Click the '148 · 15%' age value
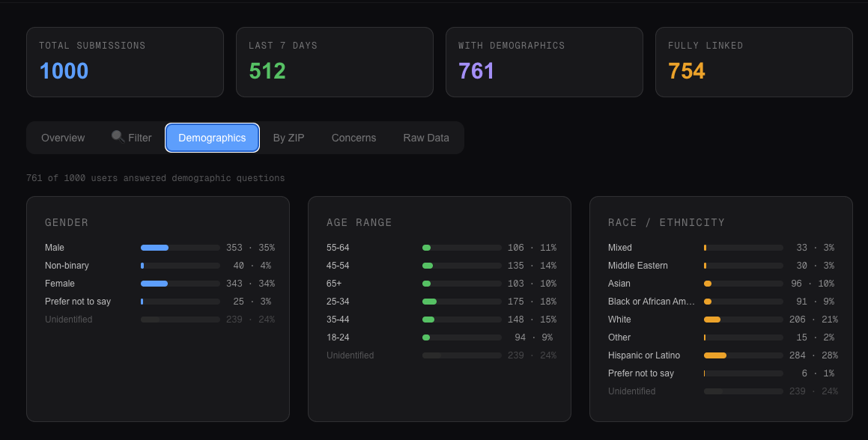The width and height of the screenshot is (868, 440). point(532,320)
